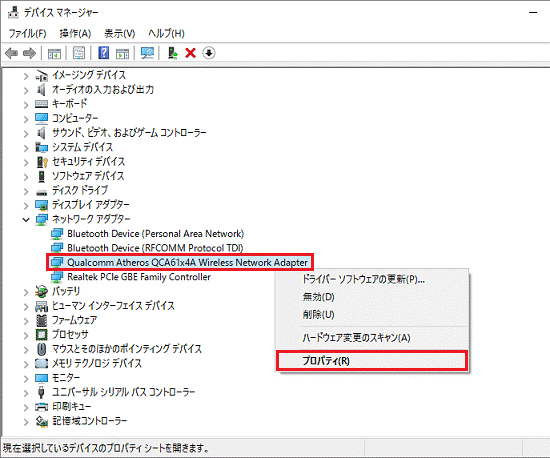
Task: Choose ハードウェア変更のスキャン(A) in context menu
Action: tap(373, 338)
